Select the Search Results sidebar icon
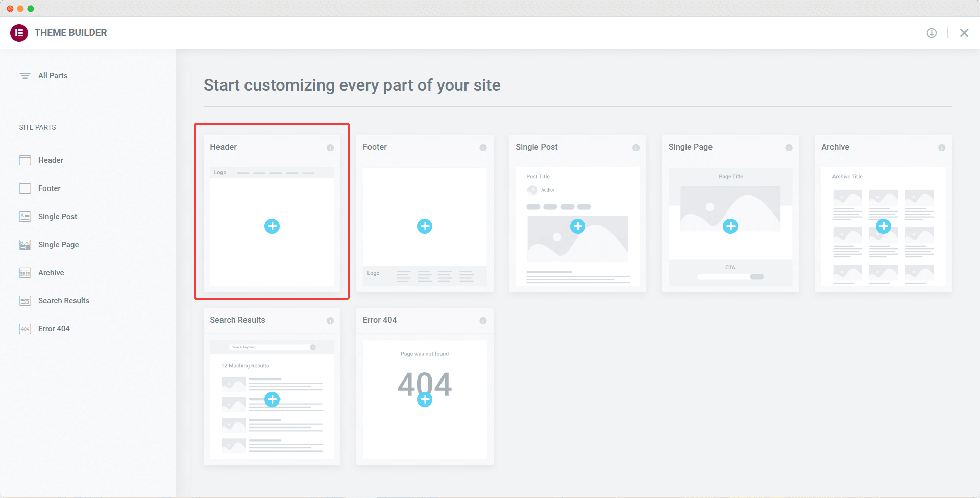The image size is (980, 498). pos(24,300)
